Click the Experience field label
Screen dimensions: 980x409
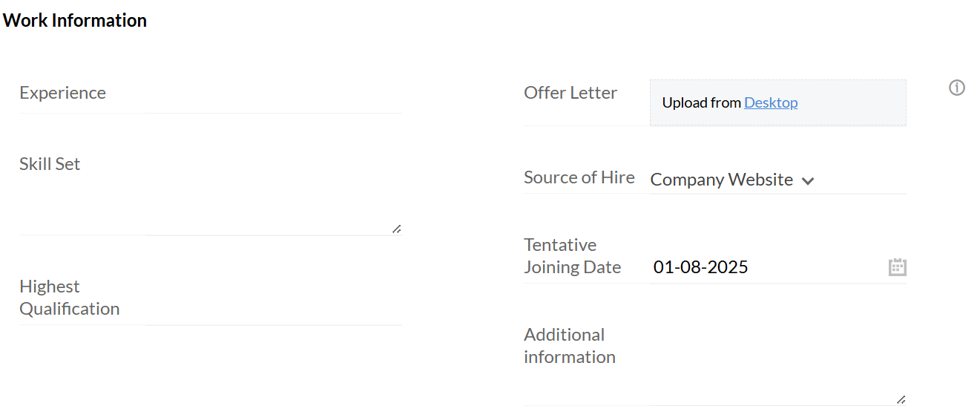click(x=62, y=93)
